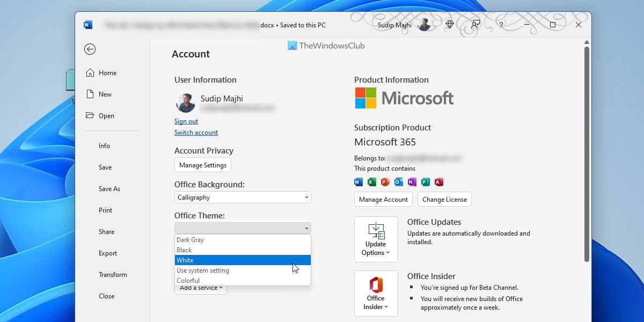
Task: Pick Use system setting theme option
Action: coord(243,270)
